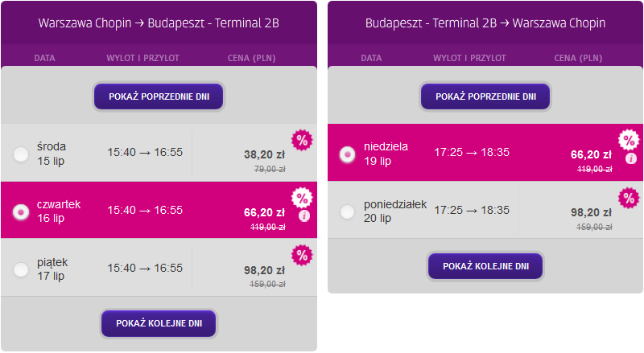Select środa 15 lip flight radio button
Image resolution: width=644 pixels, height=353 pixels.
coord(21,154)
